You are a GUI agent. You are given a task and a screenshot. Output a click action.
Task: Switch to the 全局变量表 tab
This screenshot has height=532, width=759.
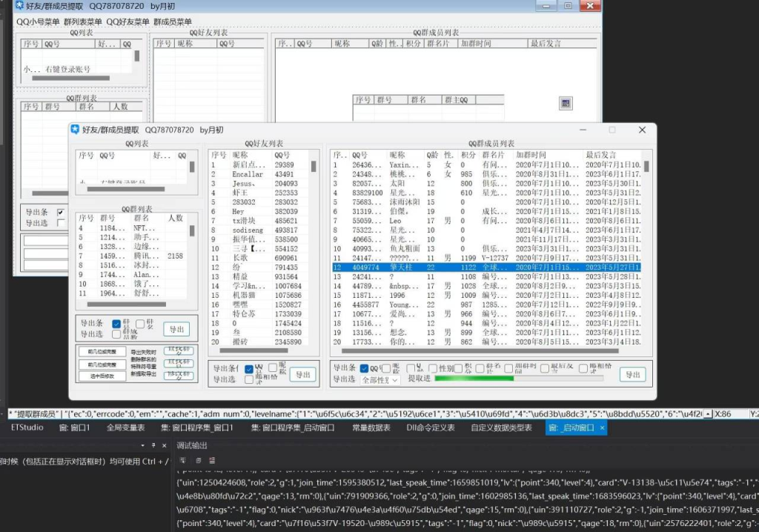[126, 428]
